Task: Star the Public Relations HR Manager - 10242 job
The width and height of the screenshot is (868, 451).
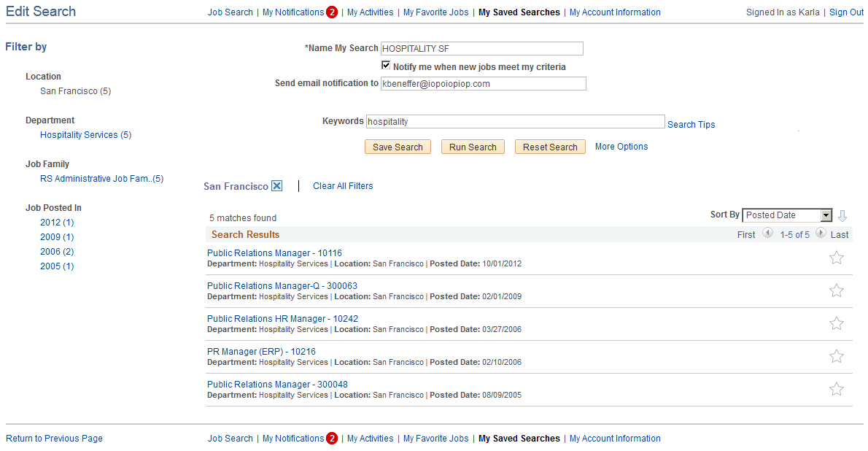Action: [836, 323]
